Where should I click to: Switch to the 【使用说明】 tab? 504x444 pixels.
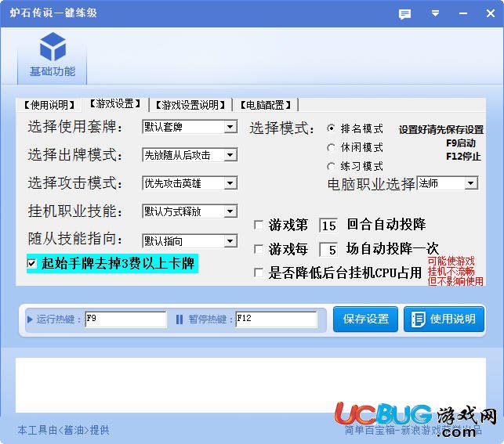49,105
